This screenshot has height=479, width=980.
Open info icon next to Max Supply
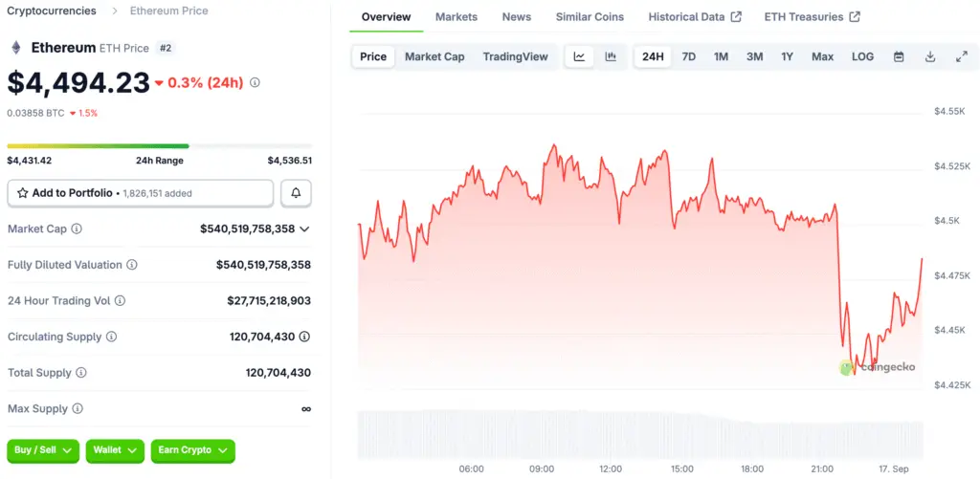coord(78,409)
